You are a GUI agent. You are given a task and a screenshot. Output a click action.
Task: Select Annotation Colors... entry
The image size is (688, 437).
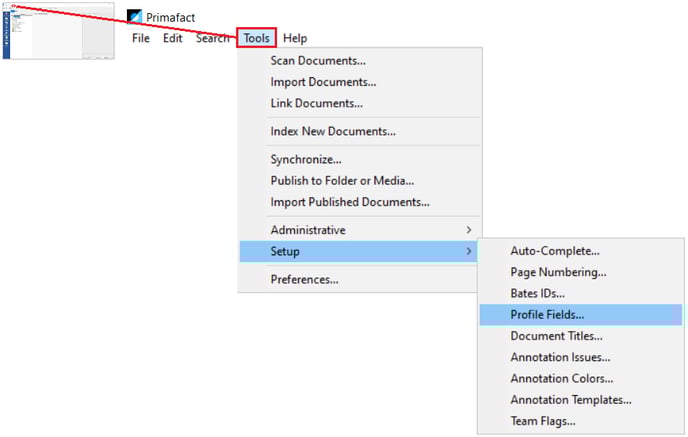point(580,379)
